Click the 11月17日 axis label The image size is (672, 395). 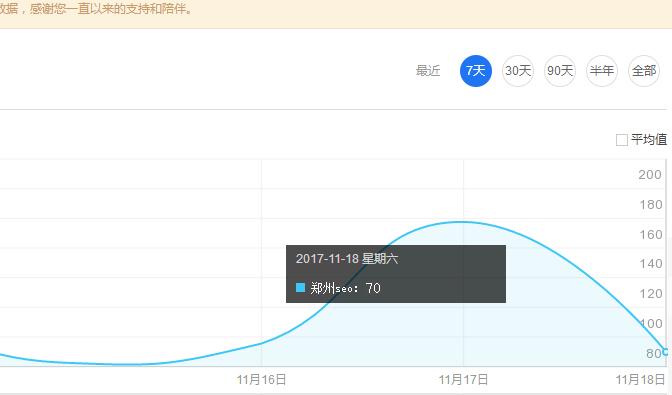[463, 380]
